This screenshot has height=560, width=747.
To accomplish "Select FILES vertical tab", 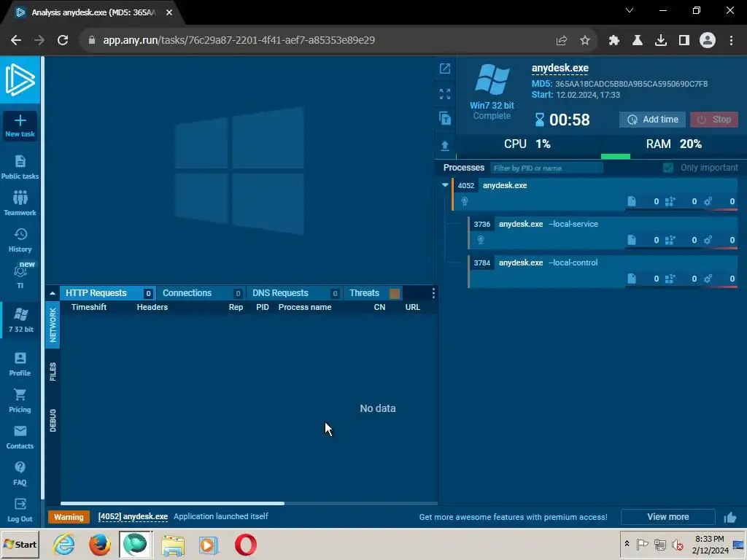I will [x=53, y=371].
